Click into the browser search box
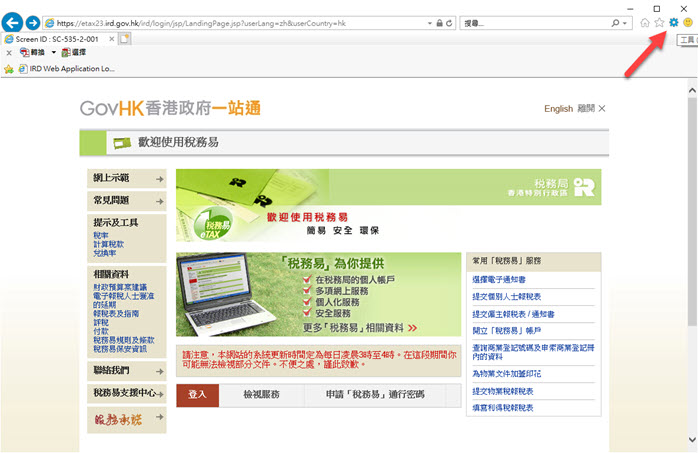This screenshot has width=698, height=453. click(534, 23)
